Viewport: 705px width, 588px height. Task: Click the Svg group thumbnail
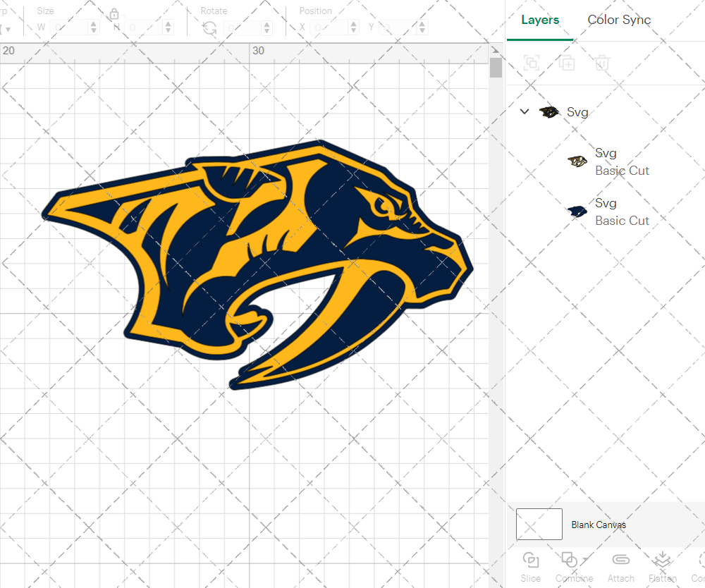tap(549, 112)
